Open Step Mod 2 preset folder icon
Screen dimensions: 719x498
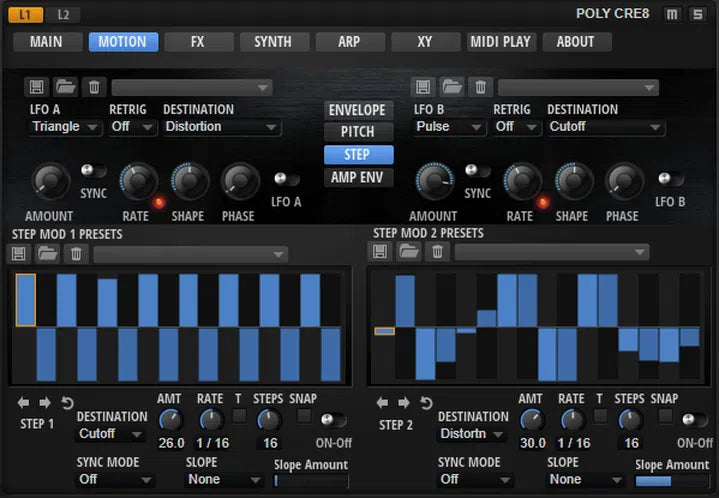pyautogui.click(x=409, y=252)
